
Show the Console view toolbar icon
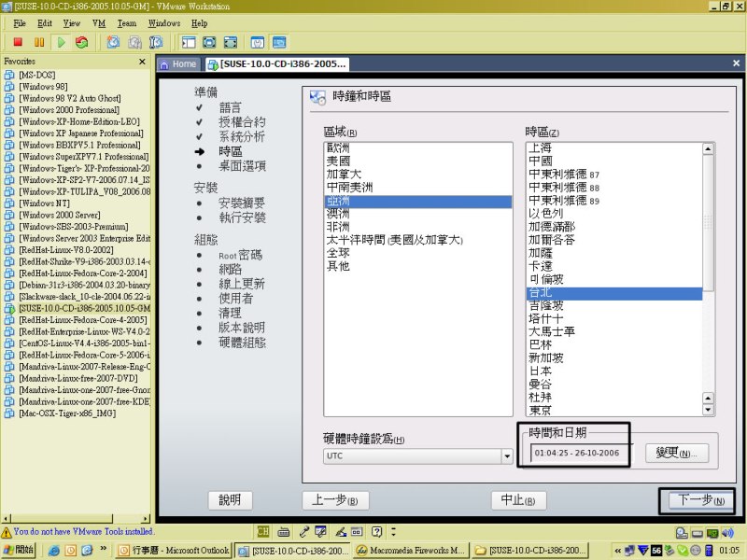tap(279, 42)
